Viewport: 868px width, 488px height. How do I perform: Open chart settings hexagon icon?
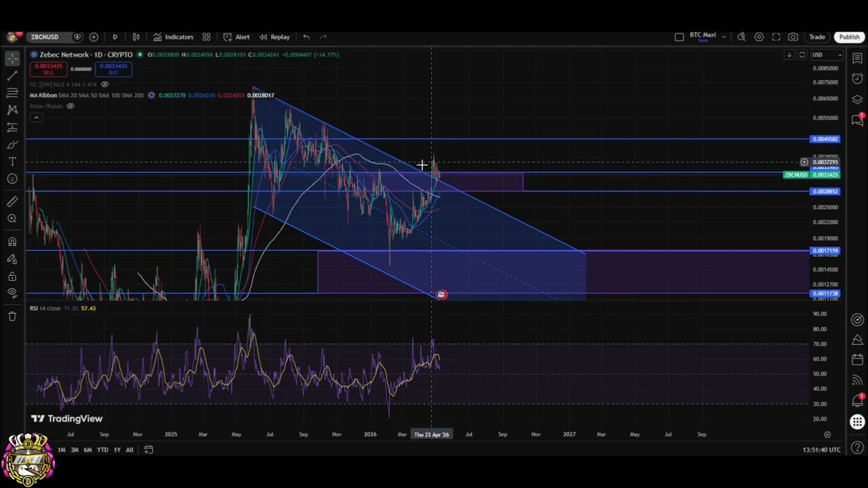point(759,37)
